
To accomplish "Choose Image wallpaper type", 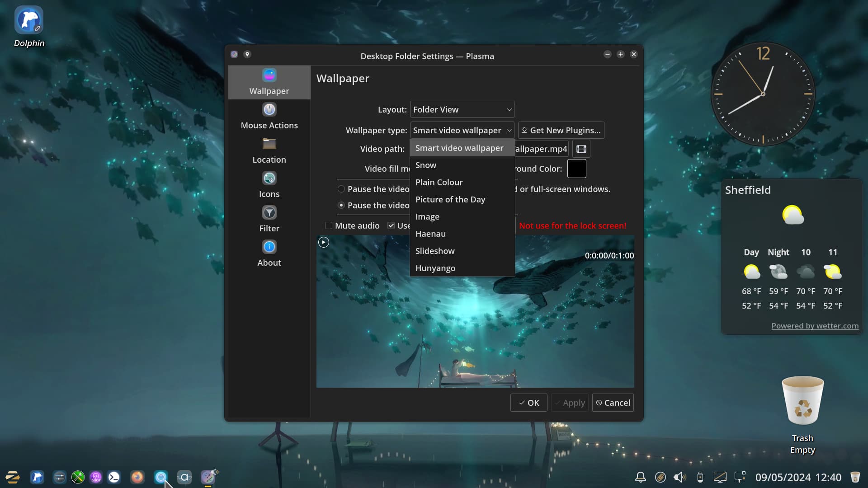I will (462, 216).
